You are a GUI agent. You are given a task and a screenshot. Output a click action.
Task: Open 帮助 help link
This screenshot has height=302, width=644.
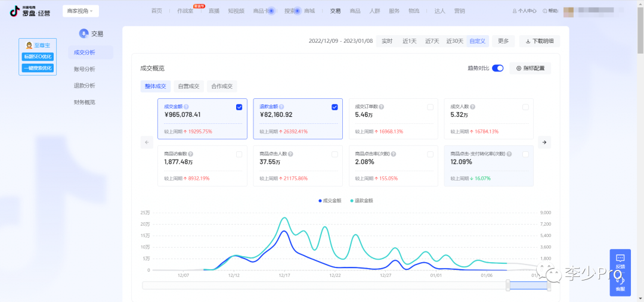(x=551, y=11)
